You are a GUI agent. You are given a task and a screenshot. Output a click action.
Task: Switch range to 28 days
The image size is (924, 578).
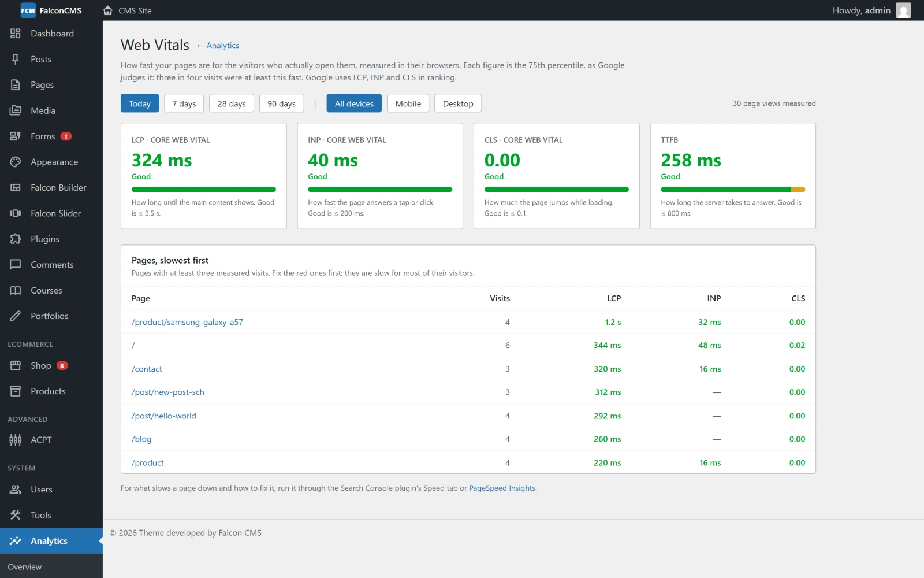232,103
